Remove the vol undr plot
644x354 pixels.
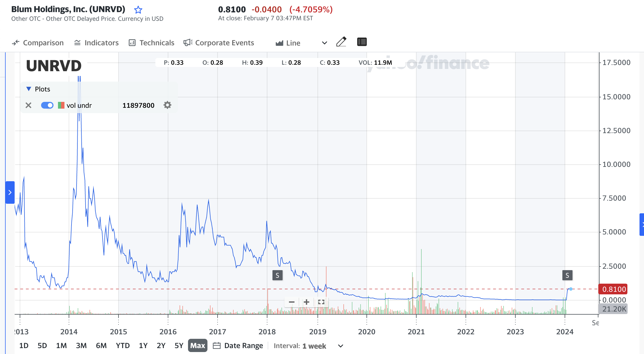(28, 105)
